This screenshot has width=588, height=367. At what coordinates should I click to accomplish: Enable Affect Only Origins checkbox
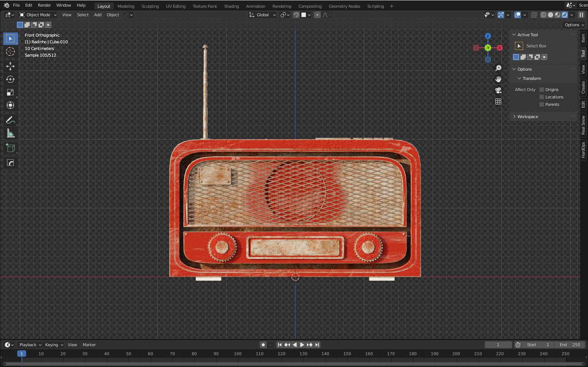point(542,90)
